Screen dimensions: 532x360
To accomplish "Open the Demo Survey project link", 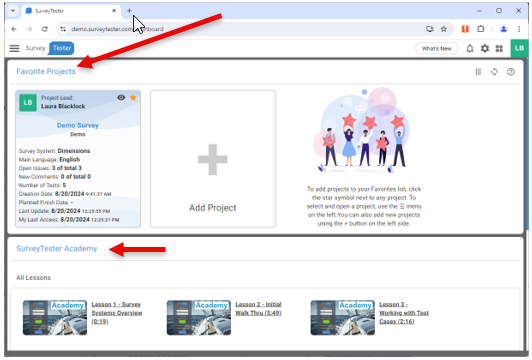I will 78,125.
